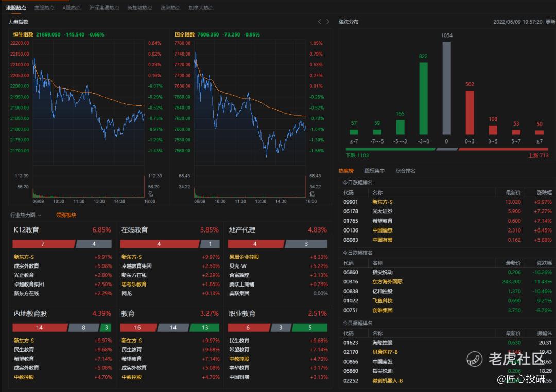The height and width of the screenshot is (392, 556).
Task: Click the 822 green bar in distribution chart
Action: [x=423, y=99]
